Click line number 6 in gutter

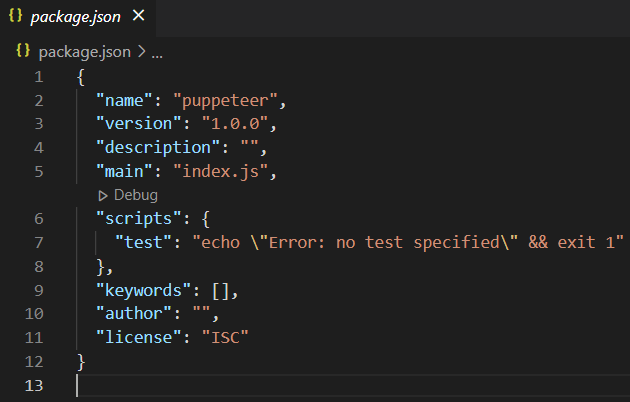39,219
